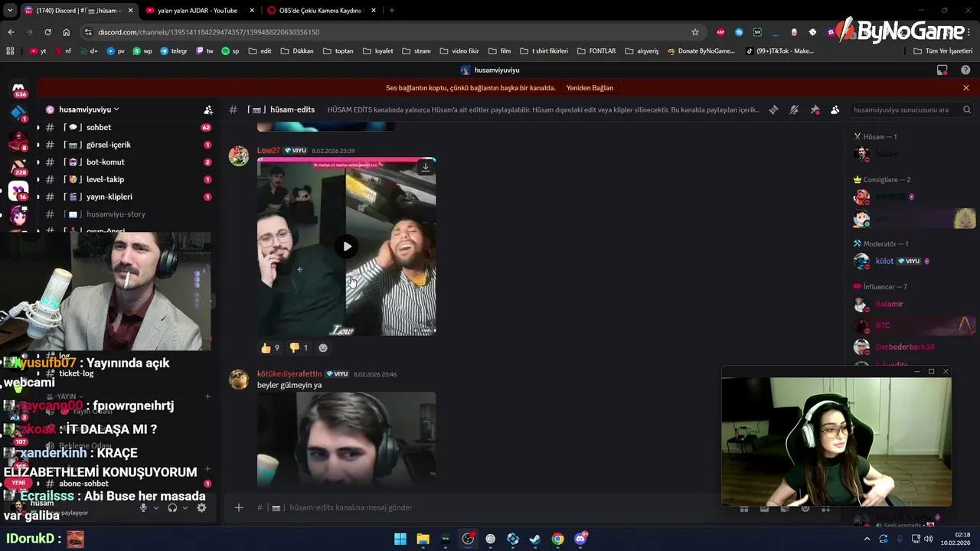Toggle headphone deafen in user panel
Image resolution: width=980 pixels, height=551 pixels.
click(172, 507)
